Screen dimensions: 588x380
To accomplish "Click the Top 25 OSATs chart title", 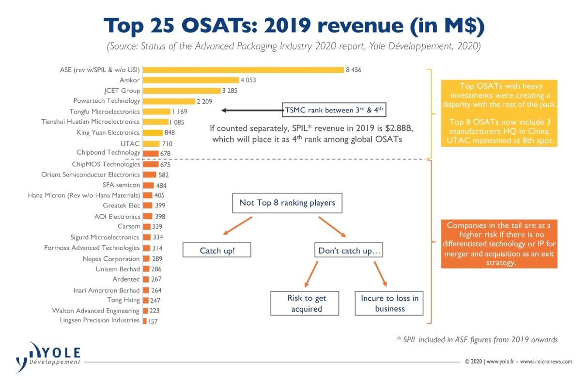I will click(294, 27).
